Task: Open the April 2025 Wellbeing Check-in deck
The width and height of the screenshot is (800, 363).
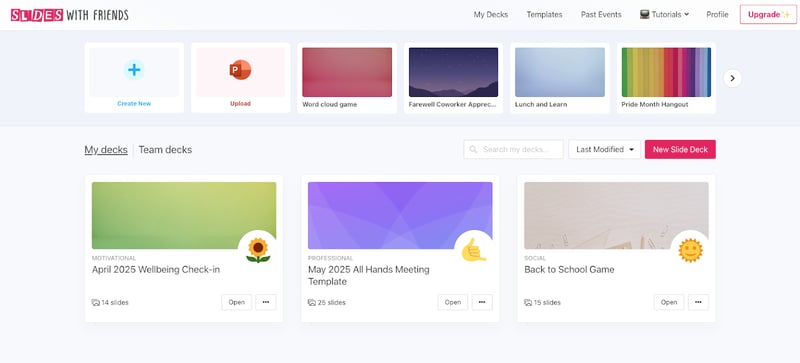Action: 237,302
